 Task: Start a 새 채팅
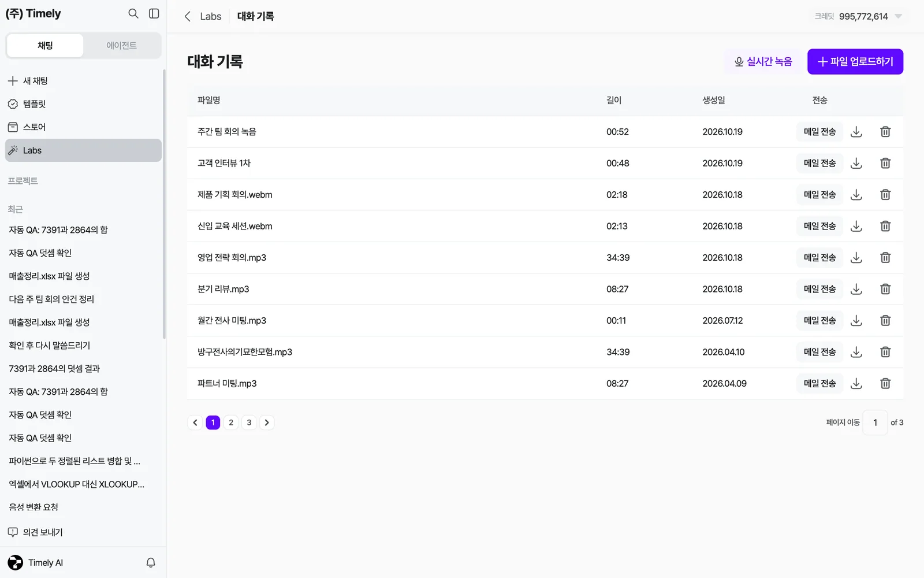[x=83, y=81]
